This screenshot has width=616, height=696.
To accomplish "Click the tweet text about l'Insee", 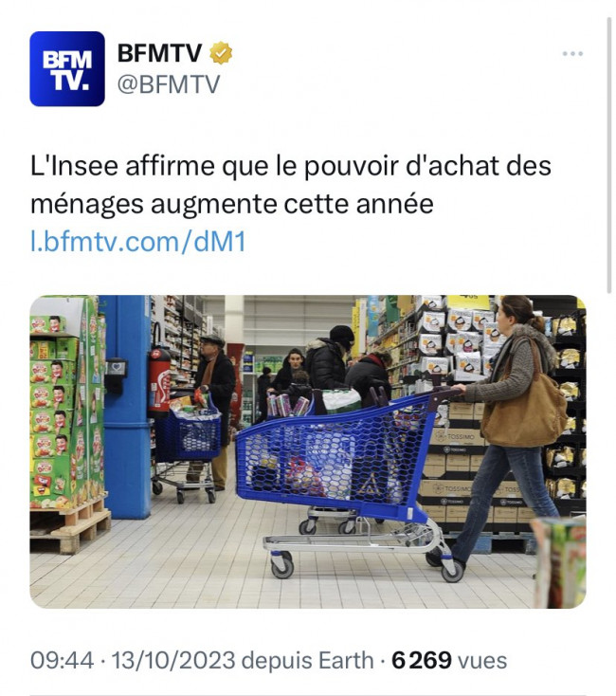I will pyautogui.click(x=291, y=185).
